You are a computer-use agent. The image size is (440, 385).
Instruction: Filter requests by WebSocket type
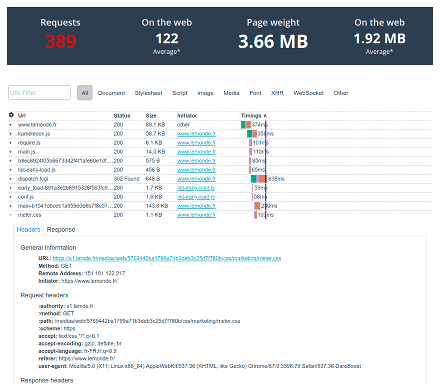click(309, 93)
